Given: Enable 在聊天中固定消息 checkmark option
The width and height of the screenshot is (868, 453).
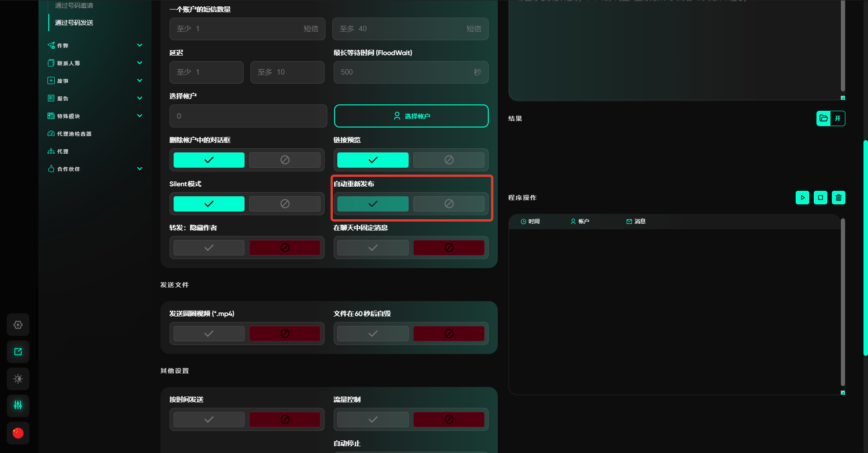Looking at the screenshot, I should pyautogui.click(x=373, y=248).
